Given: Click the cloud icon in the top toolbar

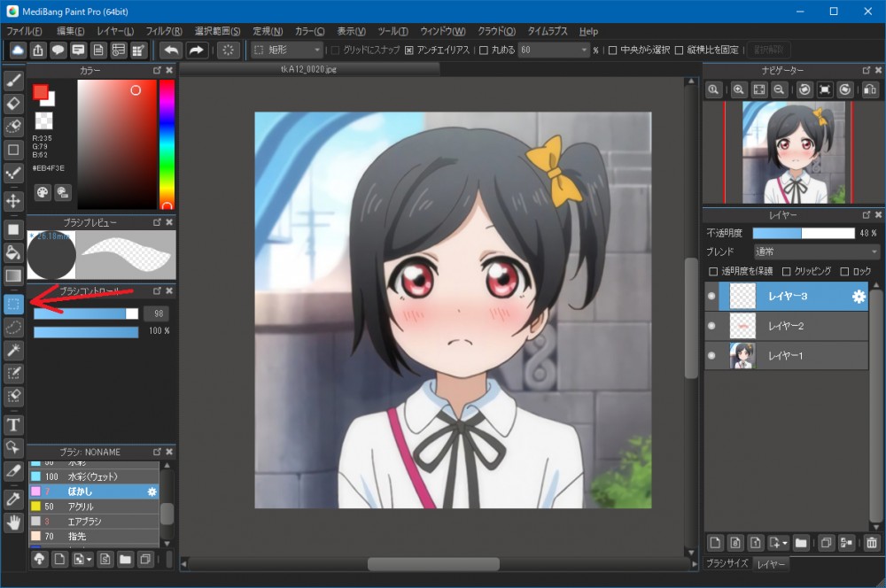Looking at the screenshot, I should click(x=18, y=50).
